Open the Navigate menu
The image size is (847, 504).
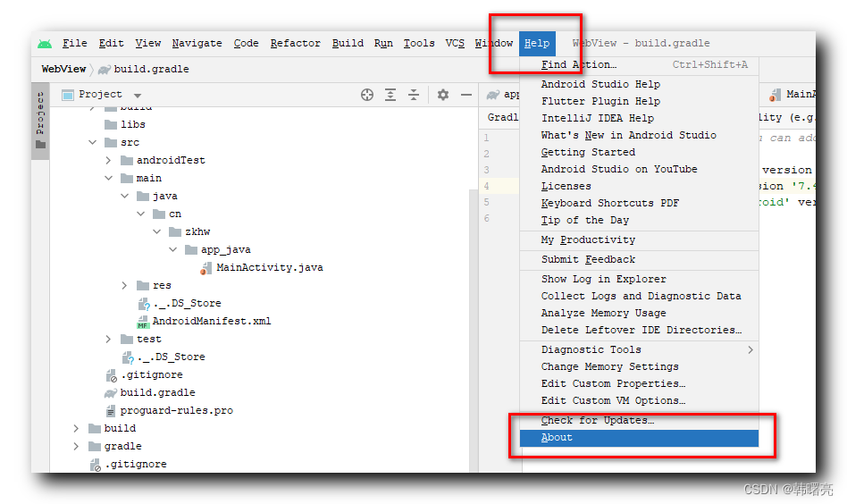[x=197, y=43]
